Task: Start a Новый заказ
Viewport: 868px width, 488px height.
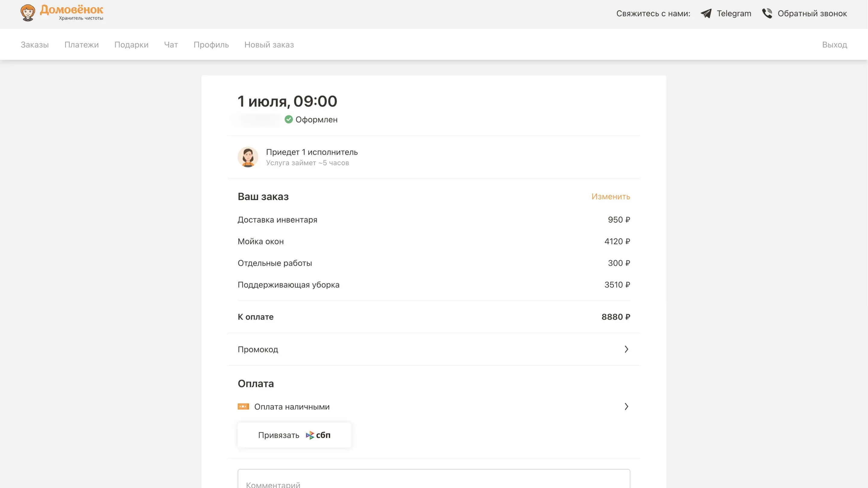Action: point(269,45)
